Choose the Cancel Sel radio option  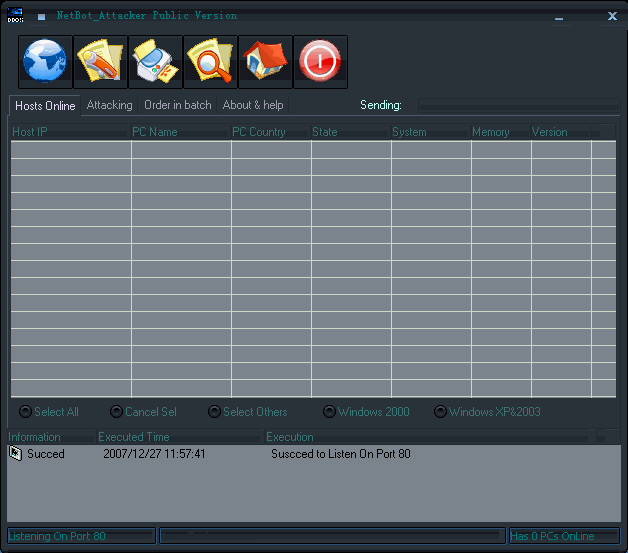point(116,412)
